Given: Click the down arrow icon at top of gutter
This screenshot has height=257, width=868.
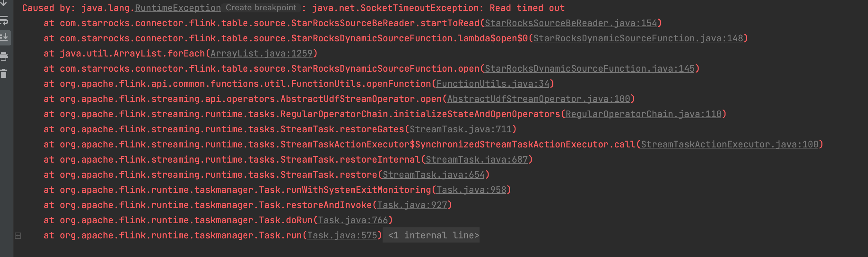Looking at the screenshot, I should pos(4,3).
